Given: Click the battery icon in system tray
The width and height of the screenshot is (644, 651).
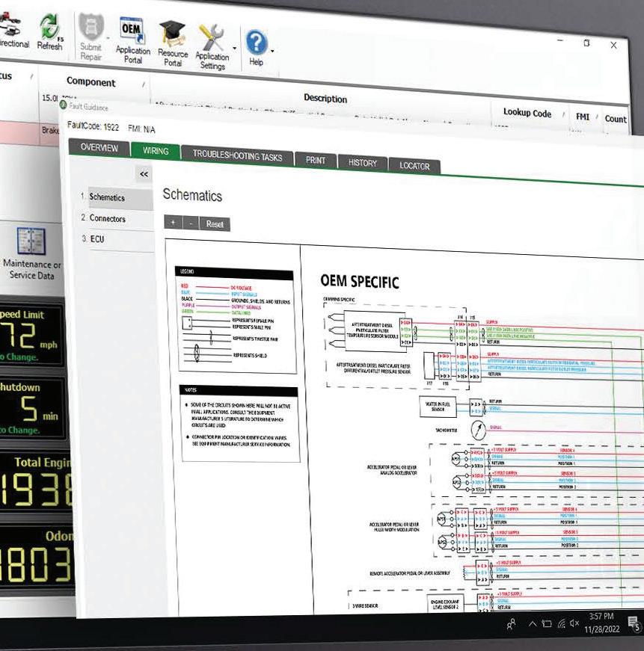Looking at the screenshot, I should (547, 623).
